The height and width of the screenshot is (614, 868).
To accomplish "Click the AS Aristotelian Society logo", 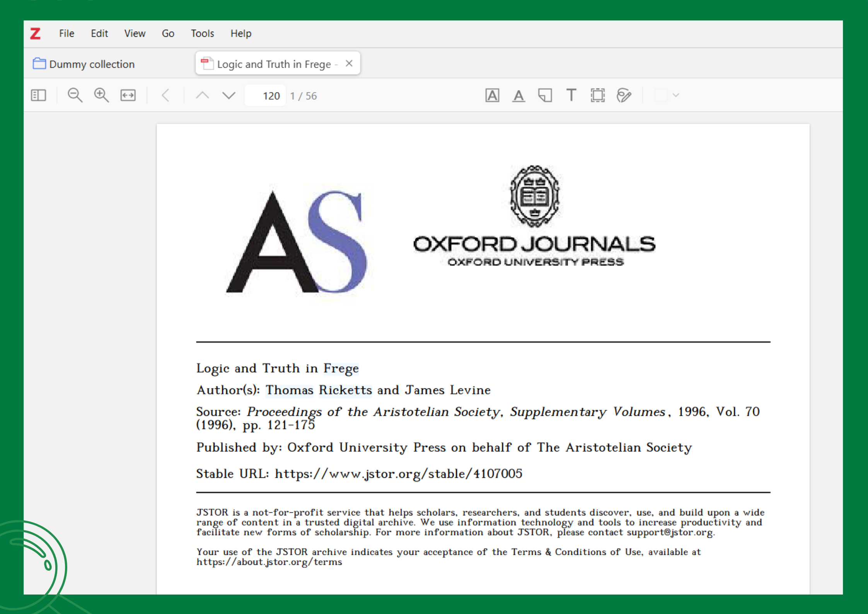I will coord(297,242).
